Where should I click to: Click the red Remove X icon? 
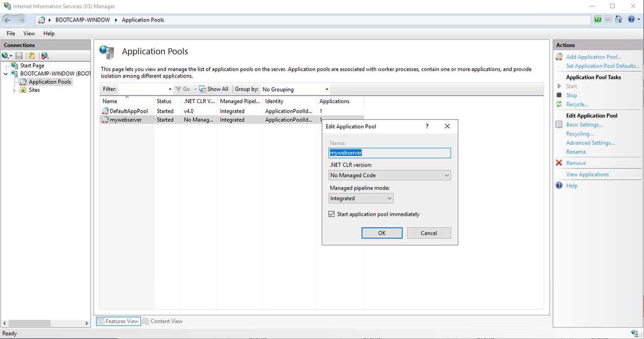(x=559, y=163)
